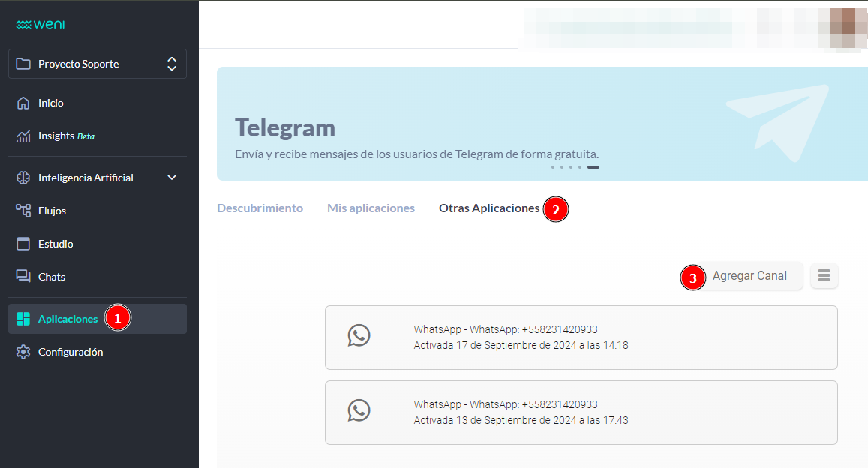Click the Weni logo
868x468 pixels.
tap(41, 25)
